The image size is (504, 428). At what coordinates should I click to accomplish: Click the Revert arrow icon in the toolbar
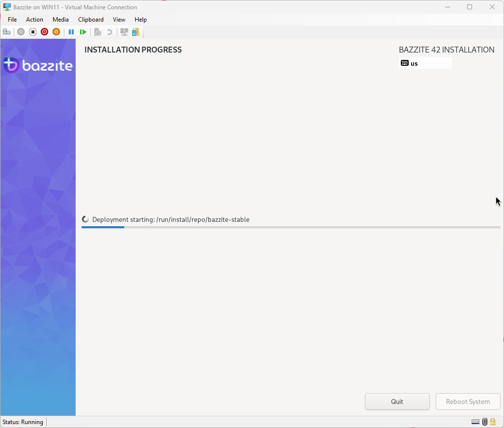tap(110, 32)
